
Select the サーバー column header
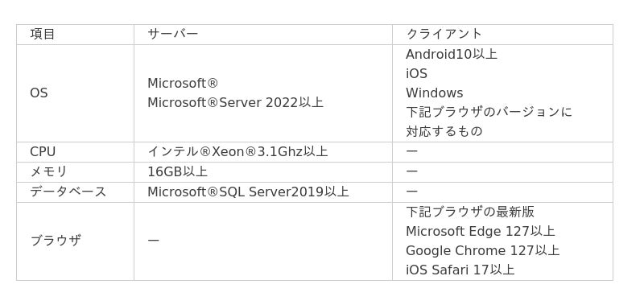263,35
